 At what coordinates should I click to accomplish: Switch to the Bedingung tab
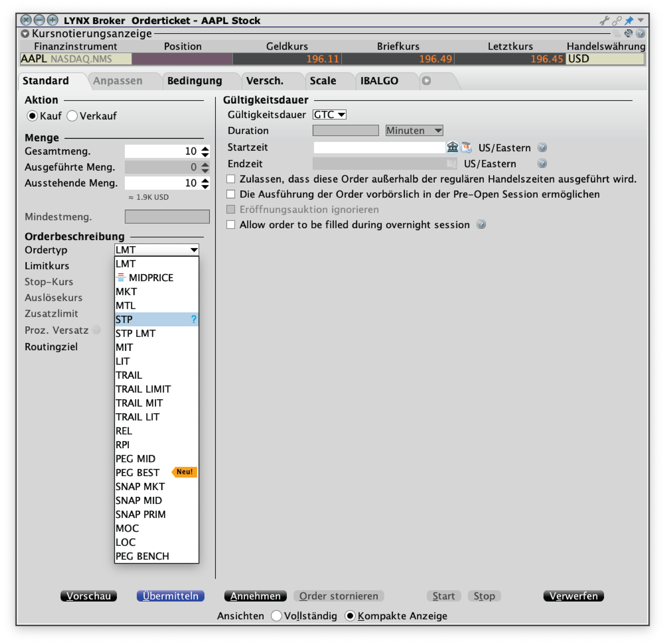pos(194,81)
